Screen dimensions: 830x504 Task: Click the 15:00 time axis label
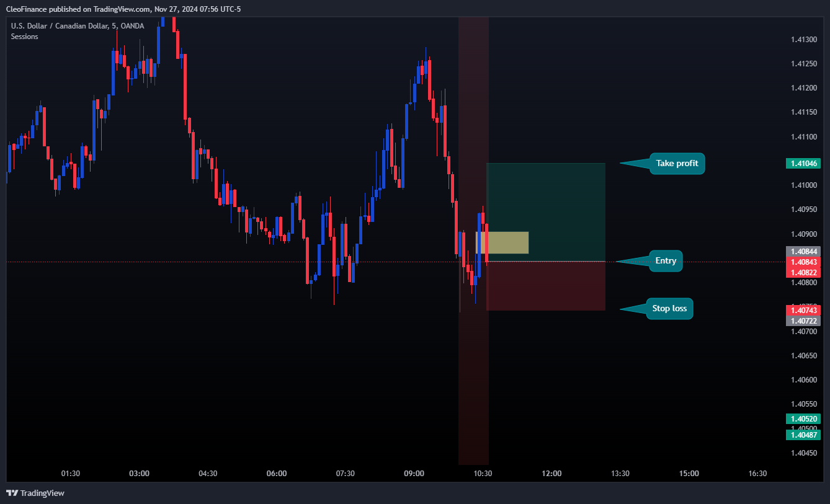pos(689,474)
